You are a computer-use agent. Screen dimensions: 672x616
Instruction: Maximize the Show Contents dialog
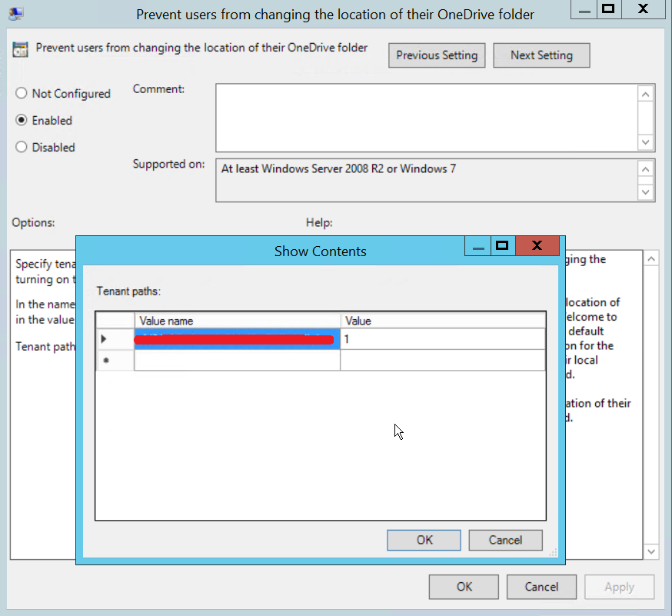tap(502, 245)
